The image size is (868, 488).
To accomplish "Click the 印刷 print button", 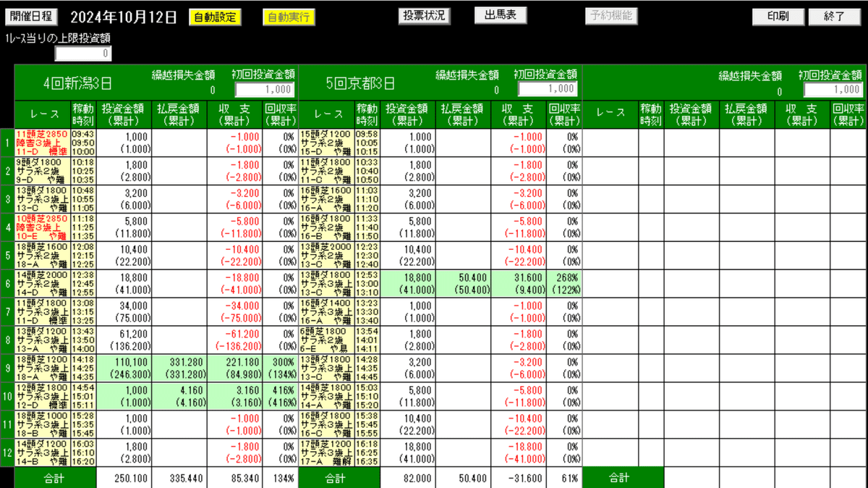I will tap(778, 16).
